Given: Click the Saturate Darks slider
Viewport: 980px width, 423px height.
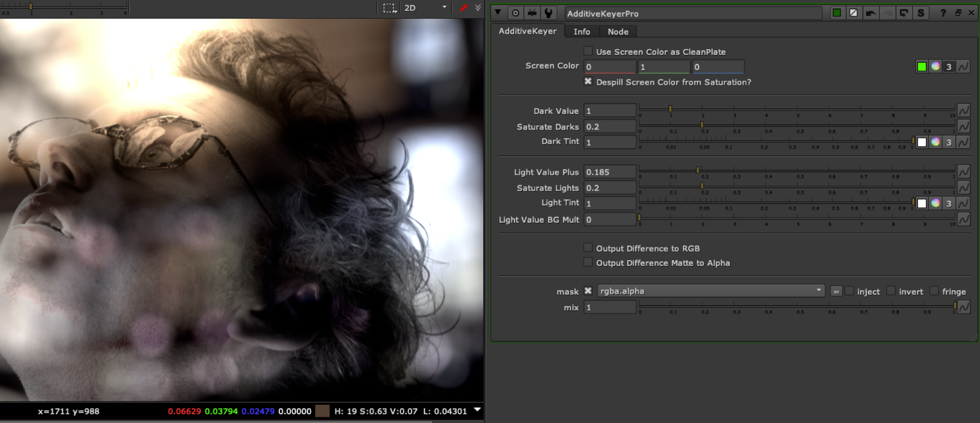Looking at the screenshot, I should [797, 126].
